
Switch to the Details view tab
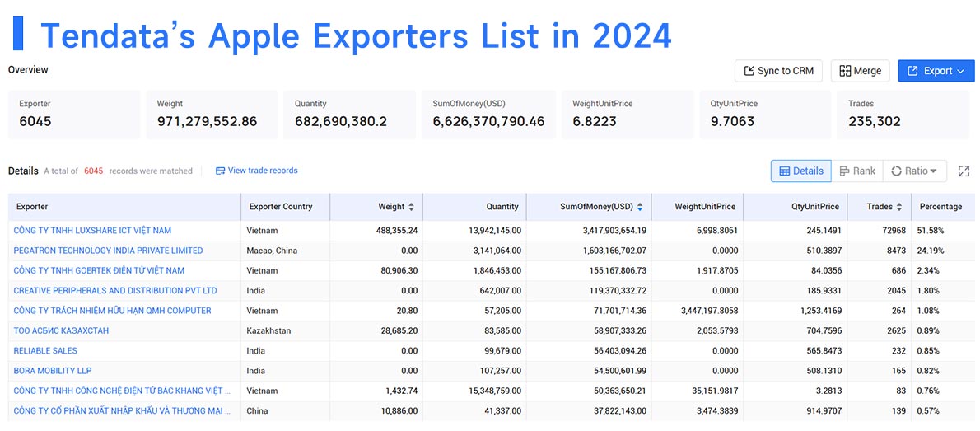click(800, 171)
